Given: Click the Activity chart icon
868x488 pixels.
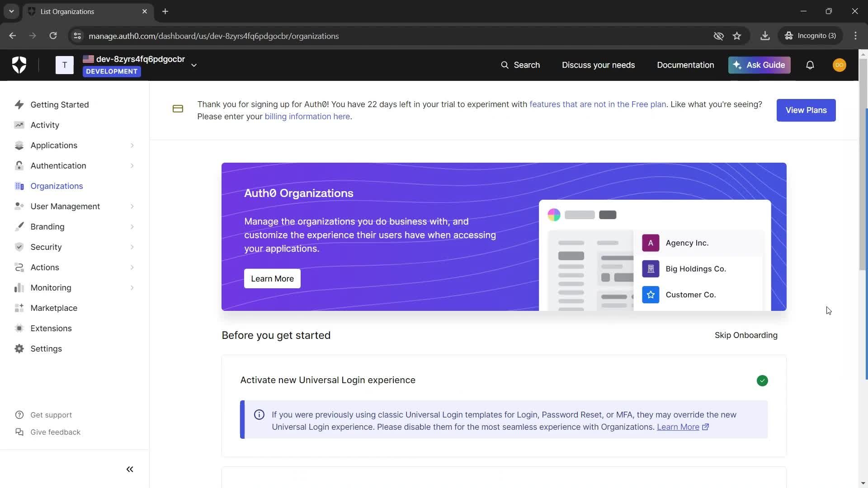Looking at the screenshot, I should click(x=19, y=125).
